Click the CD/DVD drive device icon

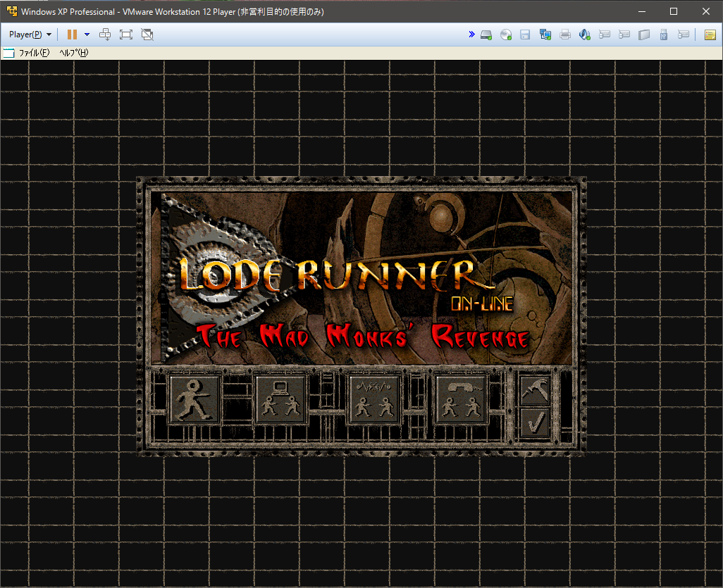pos(506,35)
